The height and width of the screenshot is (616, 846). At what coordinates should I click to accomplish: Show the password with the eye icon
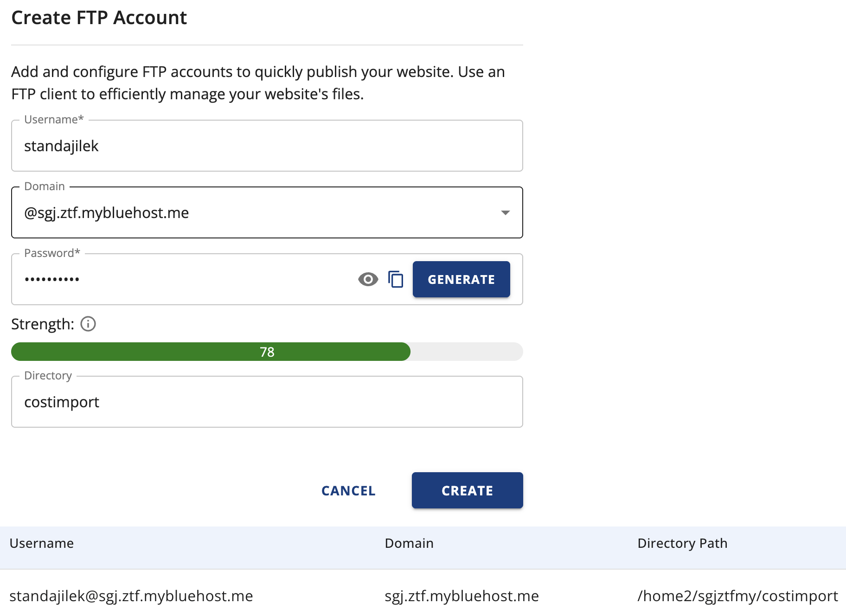368,279
